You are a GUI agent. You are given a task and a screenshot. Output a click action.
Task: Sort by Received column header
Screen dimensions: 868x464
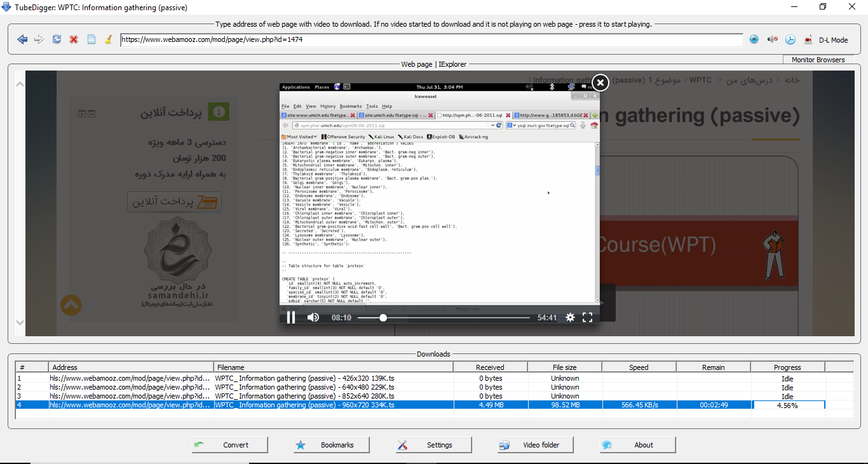point(490,367)
